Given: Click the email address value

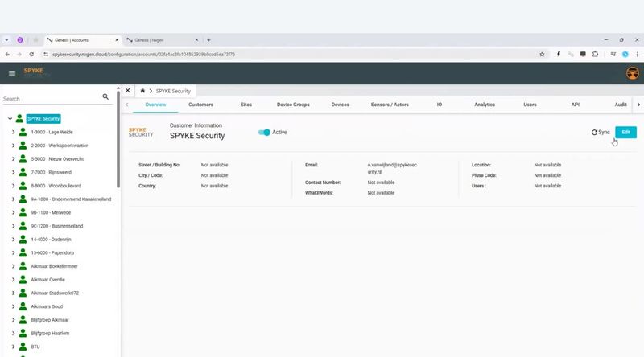Looking at the screenshot, I should pyautogui.click(x=392, y=168).
